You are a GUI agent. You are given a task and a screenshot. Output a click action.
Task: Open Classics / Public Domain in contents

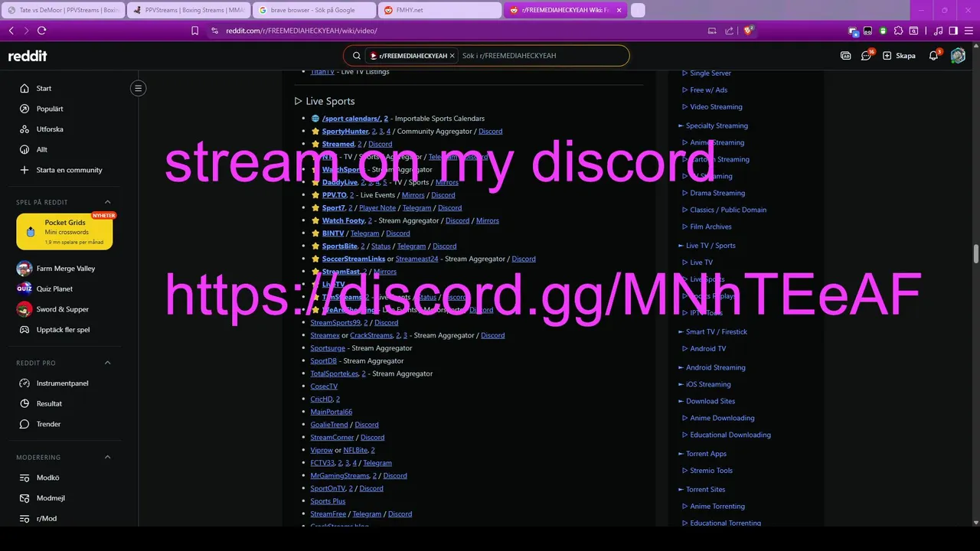point(728,210)
